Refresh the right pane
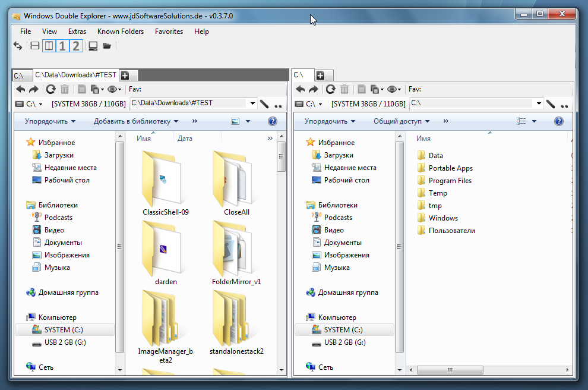Viewport: 588px width, 390px height. [330, 89]
